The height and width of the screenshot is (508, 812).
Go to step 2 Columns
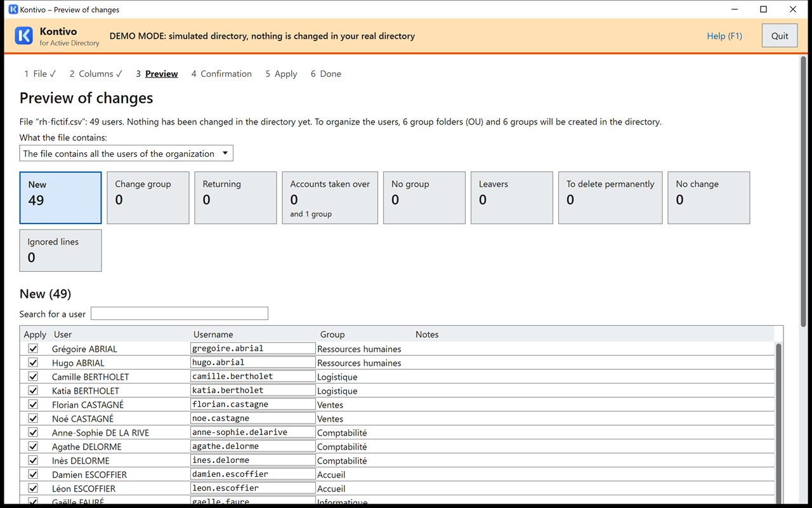[96, 74]
